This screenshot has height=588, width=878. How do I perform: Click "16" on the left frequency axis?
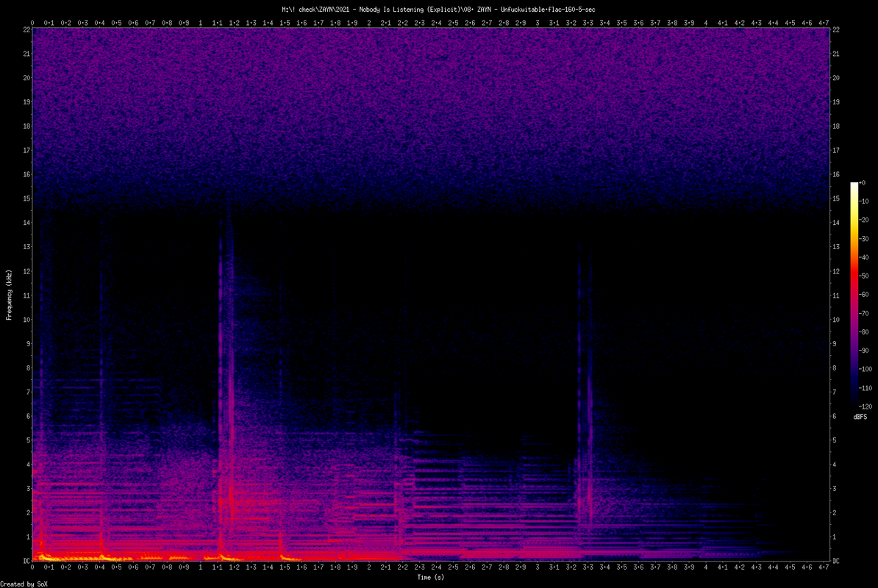[26, 174]
